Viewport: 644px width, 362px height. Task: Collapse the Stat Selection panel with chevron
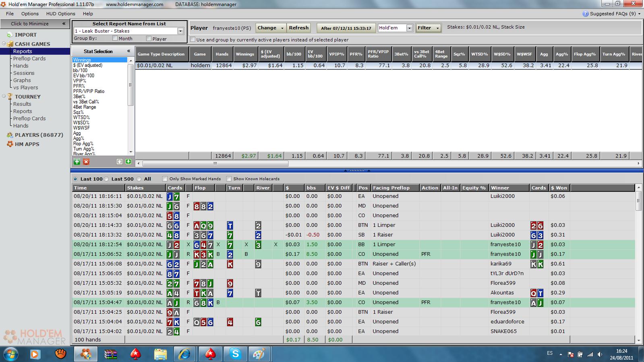point(128,51)
